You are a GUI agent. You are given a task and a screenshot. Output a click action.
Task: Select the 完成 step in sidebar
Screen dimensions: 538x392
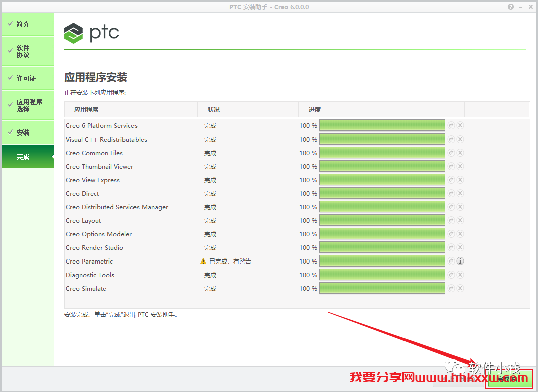click(28, 157)
